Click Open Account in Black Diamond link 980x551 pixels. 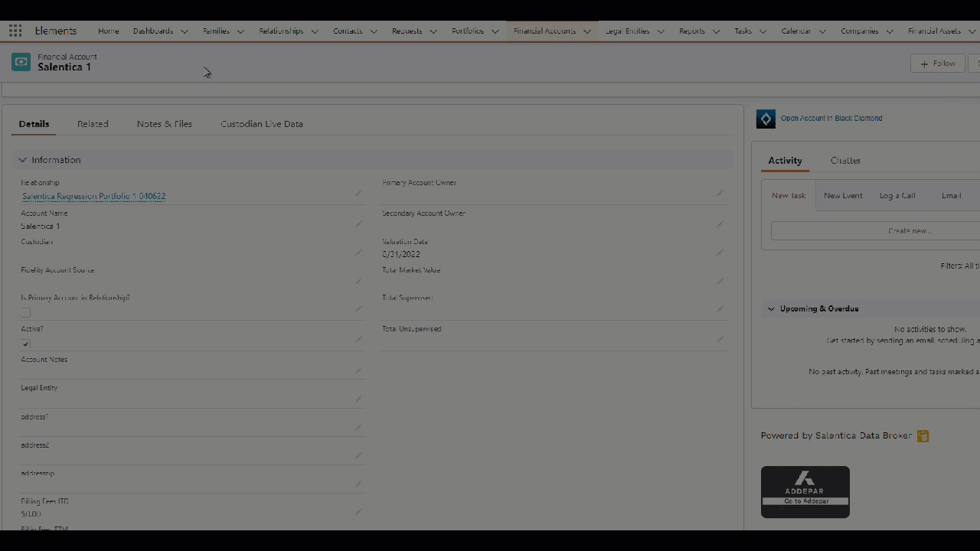pos(831,119)
